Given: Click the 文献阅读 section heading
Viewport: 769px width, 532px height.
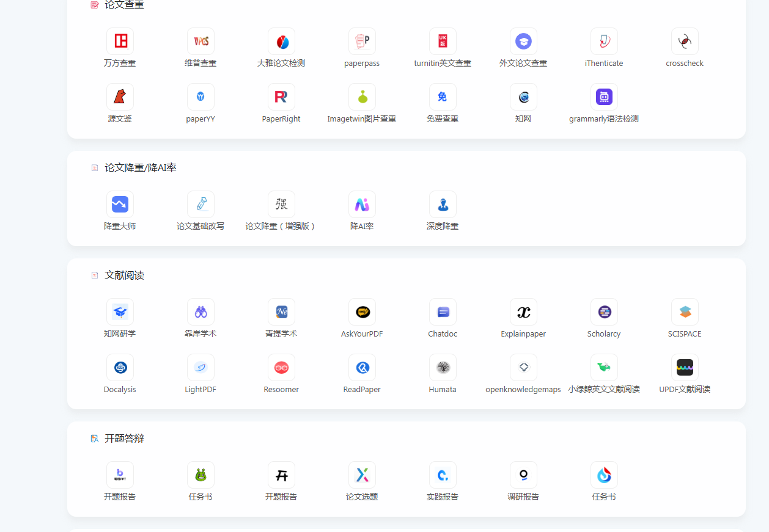Looking at the screenshot, I should coord(125,275).
